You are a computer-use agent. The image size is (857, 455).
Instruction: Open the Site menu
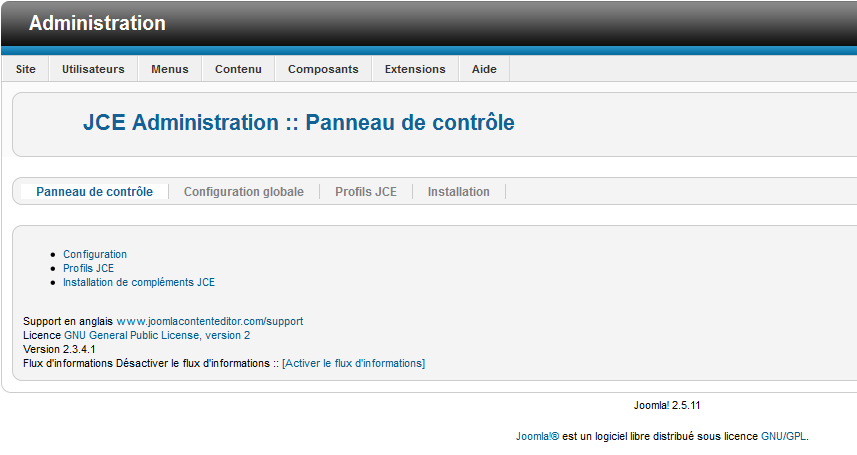click(26, 69)
